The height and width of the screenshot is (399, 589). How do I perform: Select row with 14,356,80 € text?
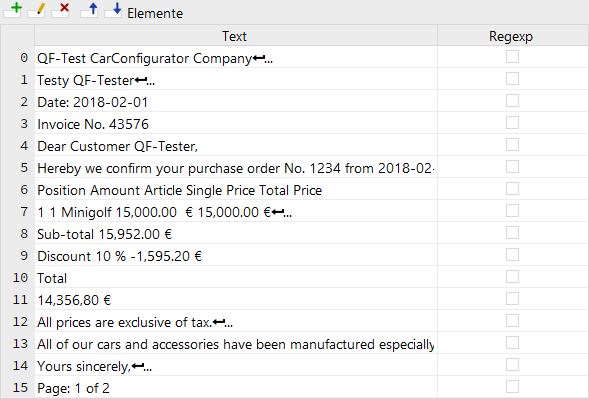coord(236,299)
